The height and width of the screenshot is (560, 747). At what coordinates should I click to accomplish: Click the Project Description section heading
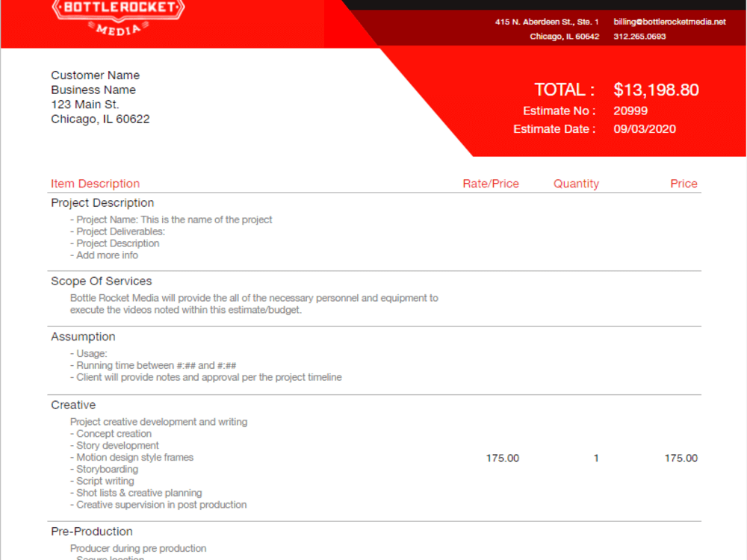(x=102, y=203)
